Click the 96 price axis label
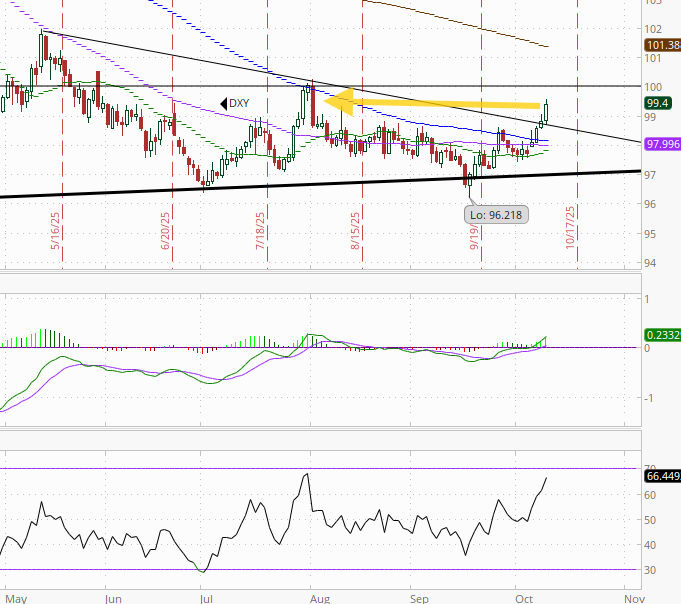Viewport: 681px width, 604px height. click(650, 204)
